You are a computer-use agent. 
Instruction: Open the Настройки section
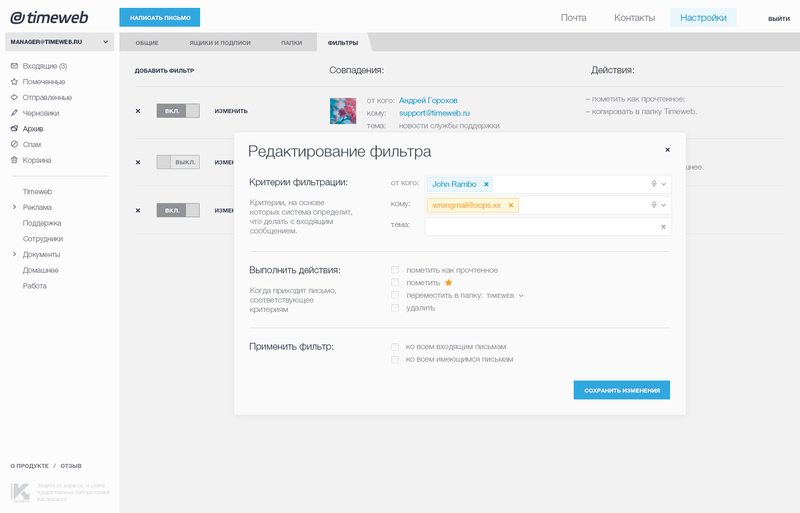(x=703, y=17)
